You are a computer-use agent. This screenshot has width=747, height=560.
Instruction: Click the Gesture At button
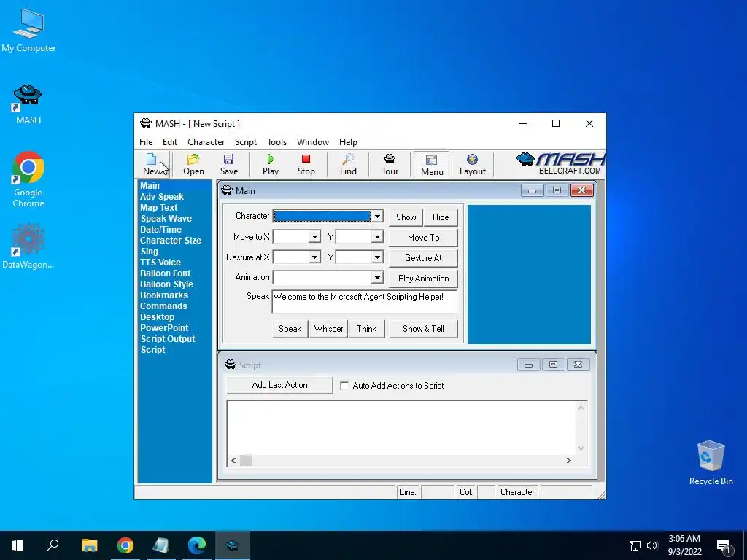424,258
